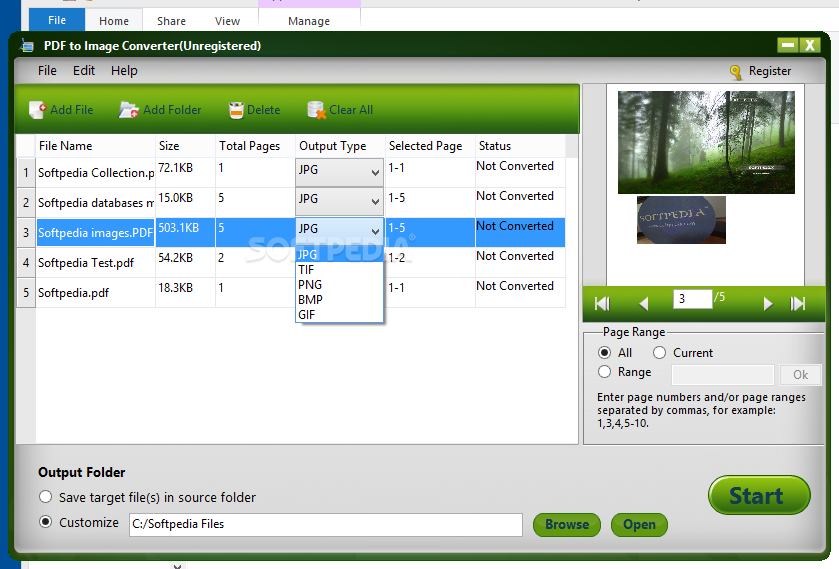The width and height of the screenshot is (839, 569).
Task: Click the Add Folder icon
Action: pos(128,110)
